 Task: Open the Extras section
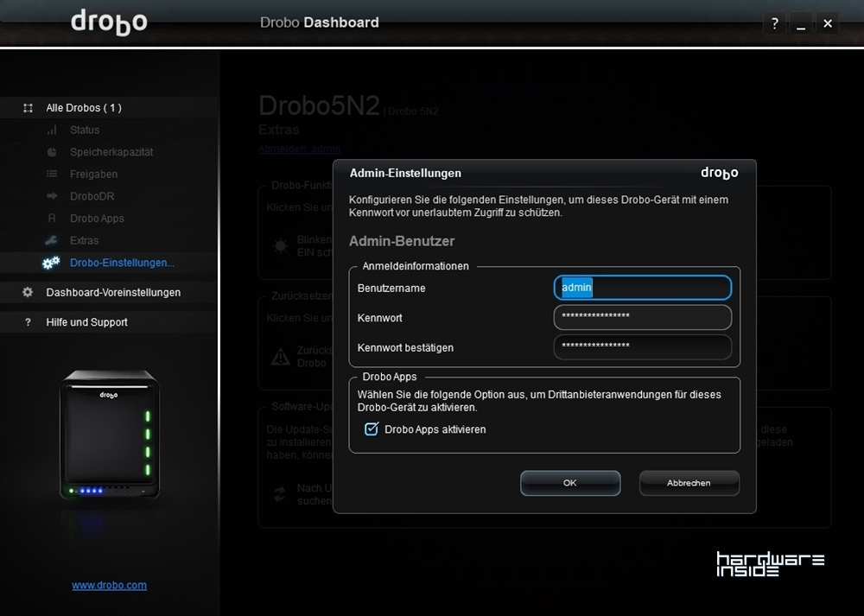tap(85, 240)
